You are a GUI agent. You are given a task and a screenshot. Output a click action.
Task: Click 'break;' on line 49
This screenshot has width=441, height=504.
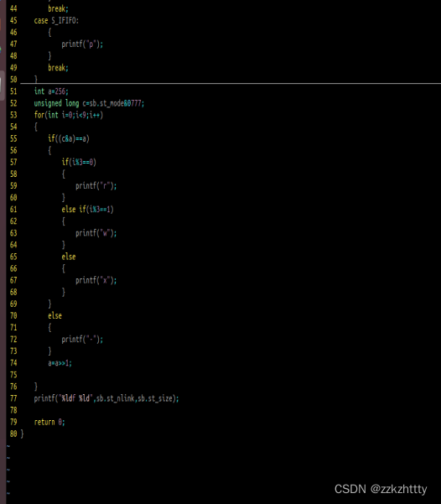(58, 67)
